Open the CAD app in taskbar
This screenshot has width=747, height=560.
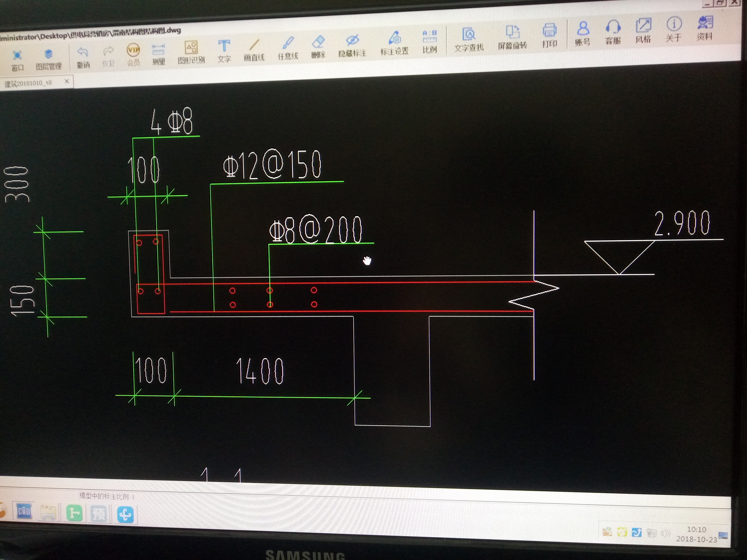click(24, 512)
